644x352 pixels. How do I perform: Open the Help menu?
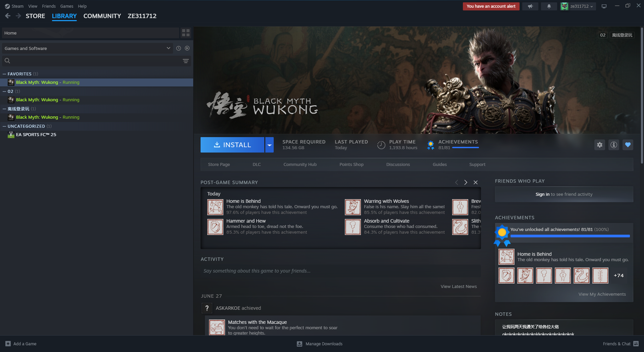click(x=83, y=6)
